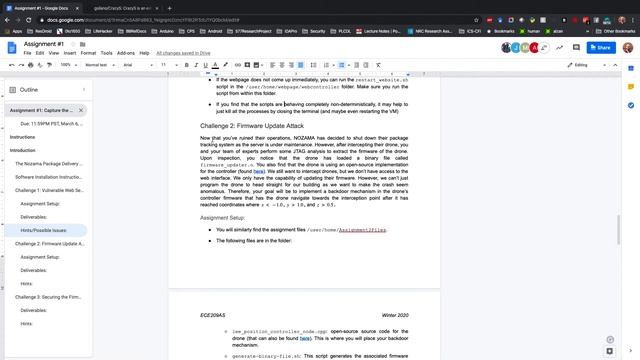Screen dimensions: 640x360
Task: Toggle underline formatting
Action: click(x=205, y=65)
